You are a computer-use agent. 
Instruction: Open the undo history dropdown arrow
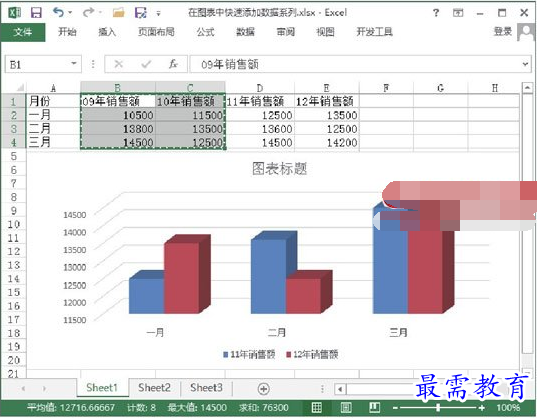click(x=70, y=13)
